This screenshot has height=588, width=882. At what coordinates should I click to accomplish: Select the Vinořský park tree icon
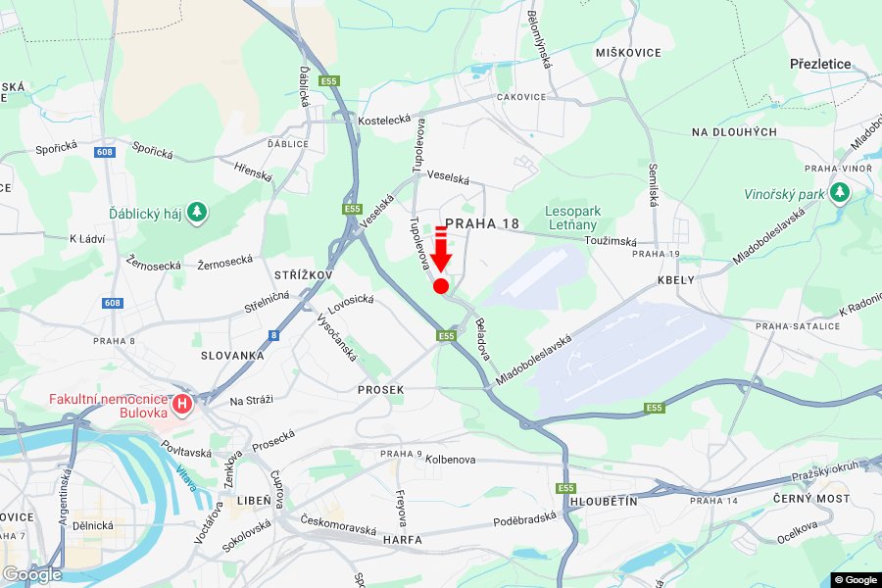pos(839,193)
